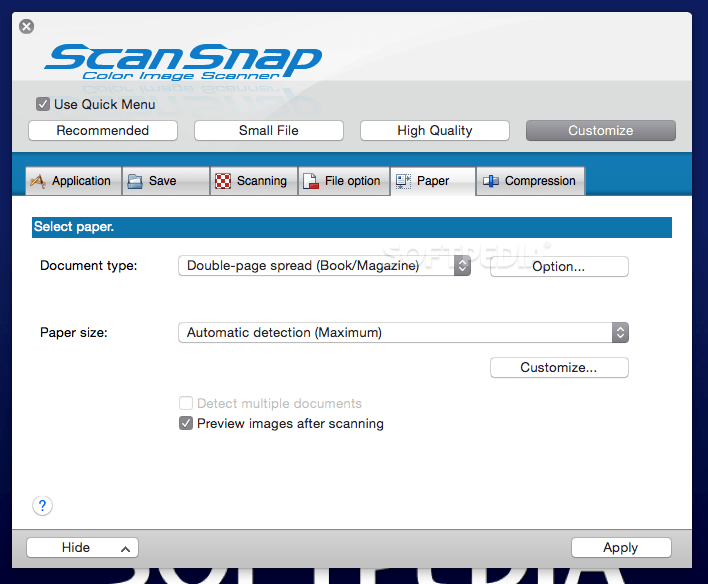Close the ScanSnap settings window
Viewport: 708px width, 584px height.
click(x=27, y=26)
